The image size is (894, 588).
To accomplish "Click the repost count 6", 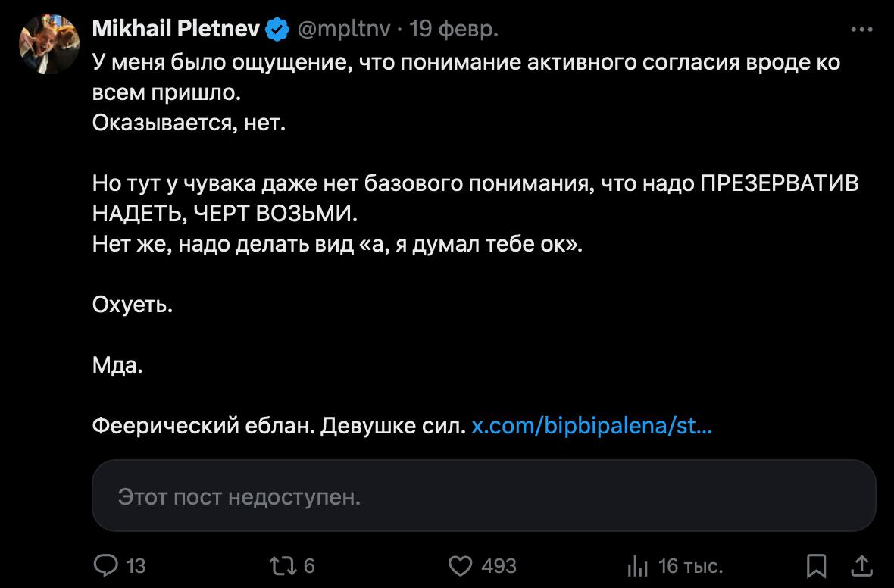I will 308,565.
